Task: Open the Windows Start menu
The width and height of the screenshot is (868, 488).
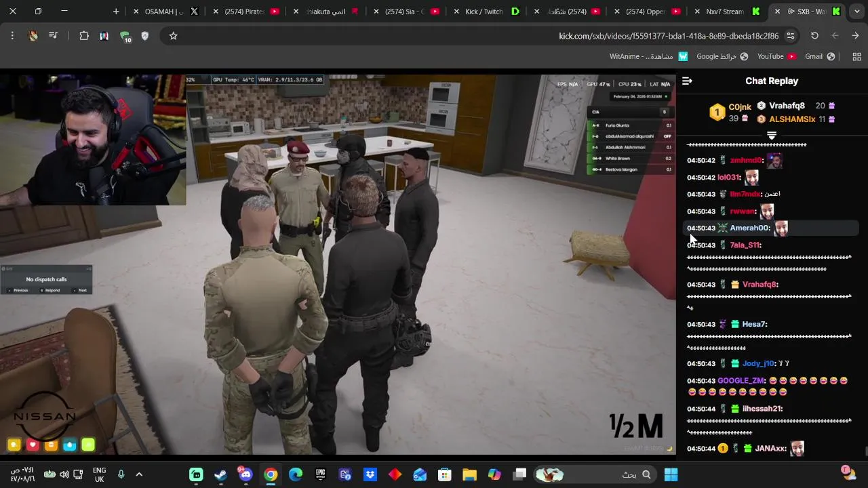Action: click(671, 474)
